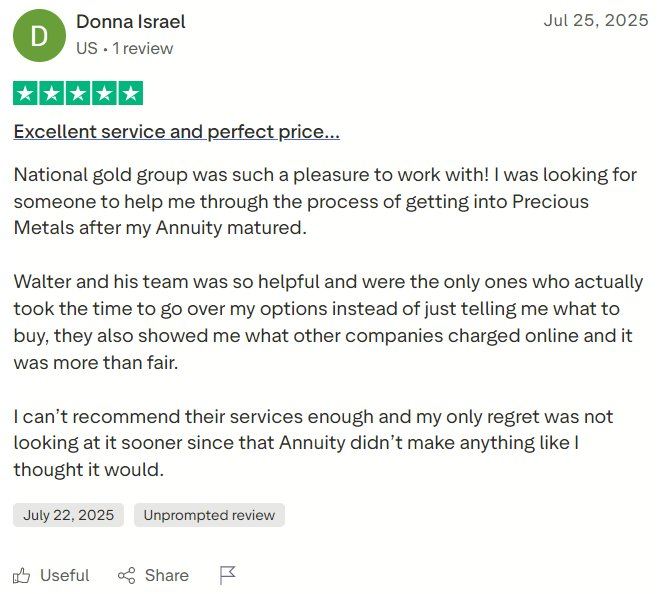Click the 'Unprompted review' badge

click(x=209, y=515)
